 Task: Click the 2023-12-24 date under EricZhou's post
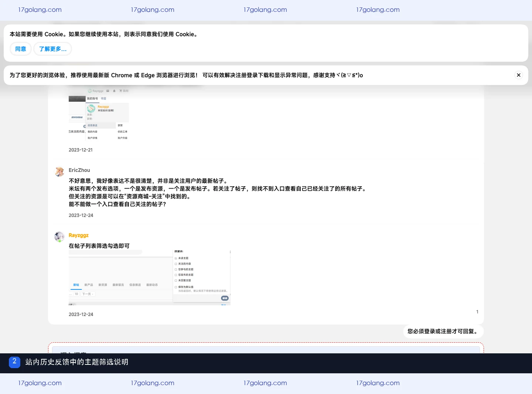(x=81, y=215)
